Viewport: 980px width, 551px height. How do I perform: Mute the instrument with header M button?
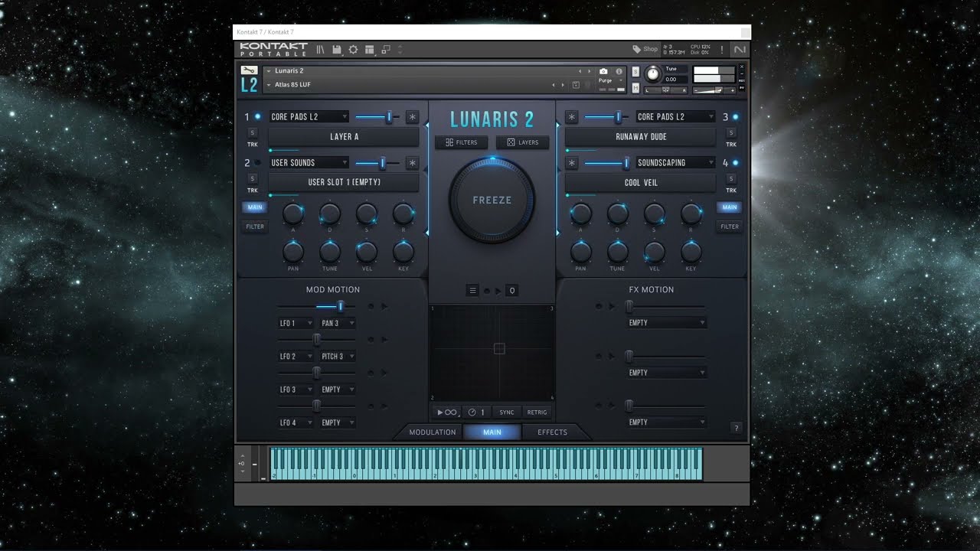[635, 89]
